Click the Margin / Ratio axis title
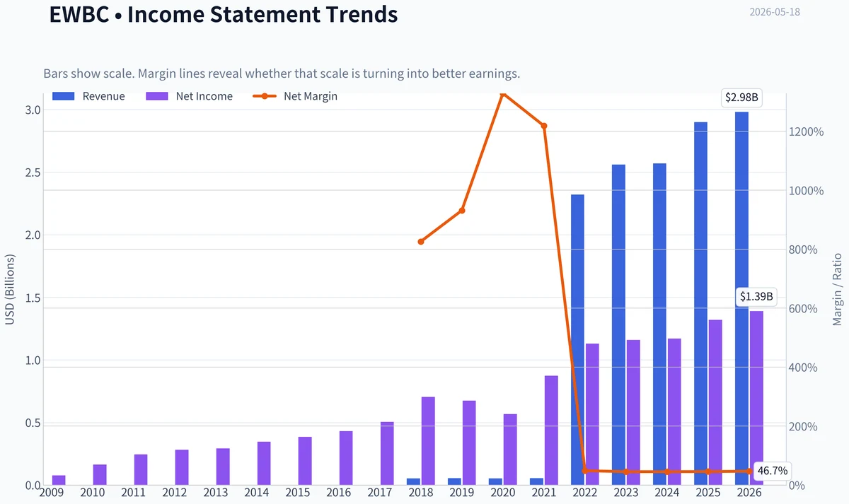Image resolution: width=849 pixels, height=504 pixels. [x=838, y=288]
